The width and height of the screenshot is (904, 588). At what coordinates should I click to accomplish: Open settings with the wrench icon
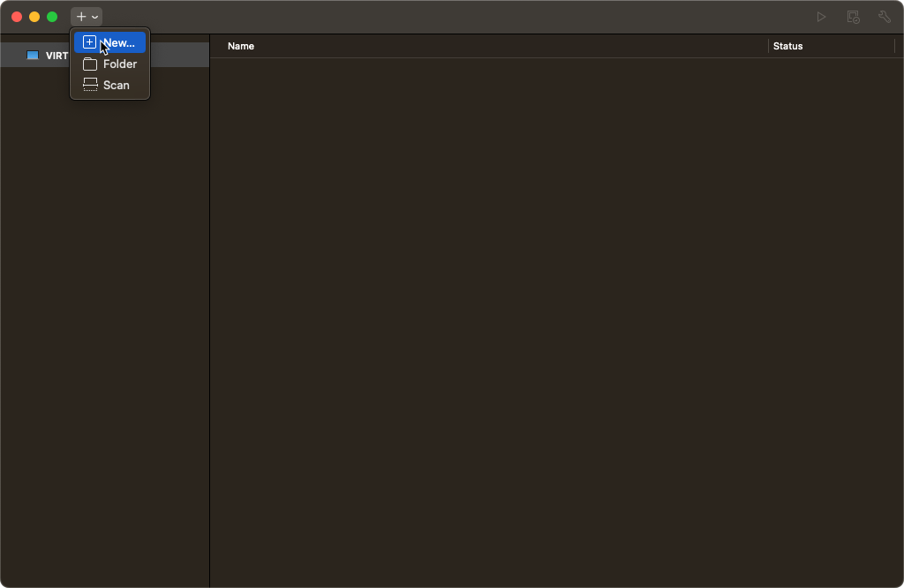(x=884, y=17)
